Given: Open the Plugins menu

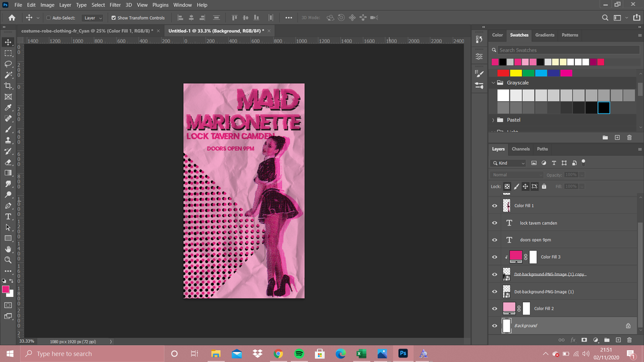Looking at the screenshot, I should [160, 5].
